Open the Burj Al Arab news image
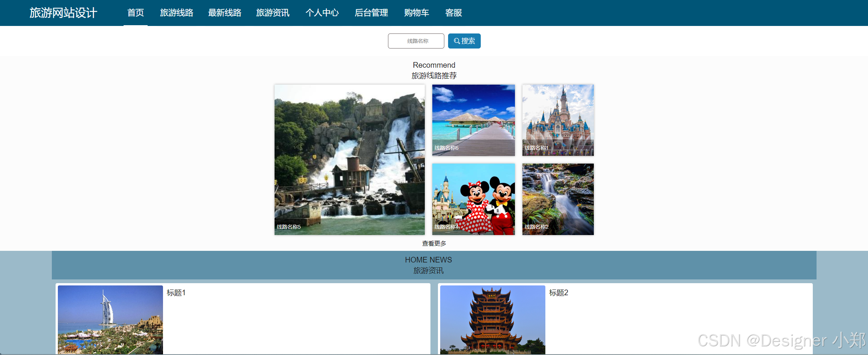Image resolution: width=868 pixels, height=355 pixels. coord(110,320)
